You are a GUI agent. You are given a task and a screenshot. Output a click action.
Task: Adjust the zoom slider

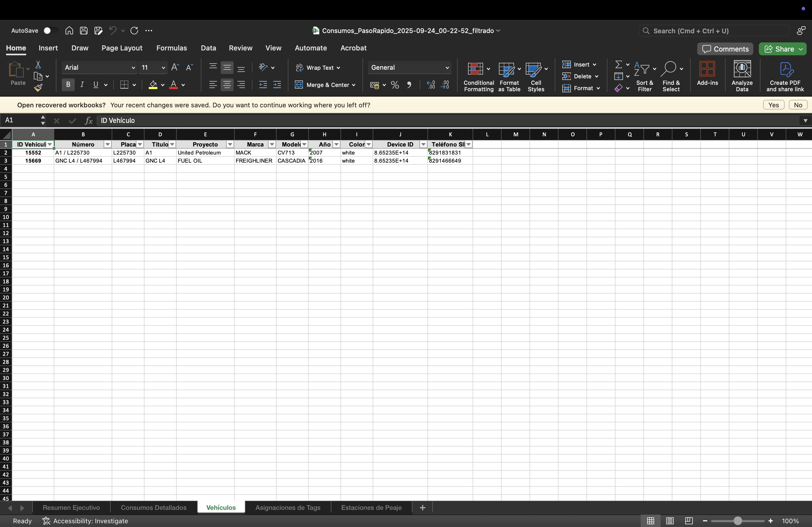tap(738, 521)
